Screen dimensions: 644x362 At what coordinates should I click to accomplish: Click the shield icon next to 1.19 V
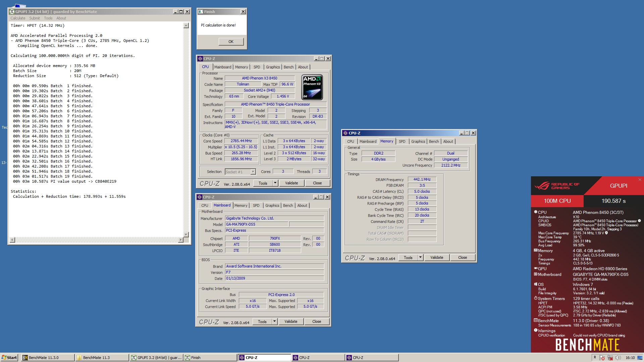606,233
